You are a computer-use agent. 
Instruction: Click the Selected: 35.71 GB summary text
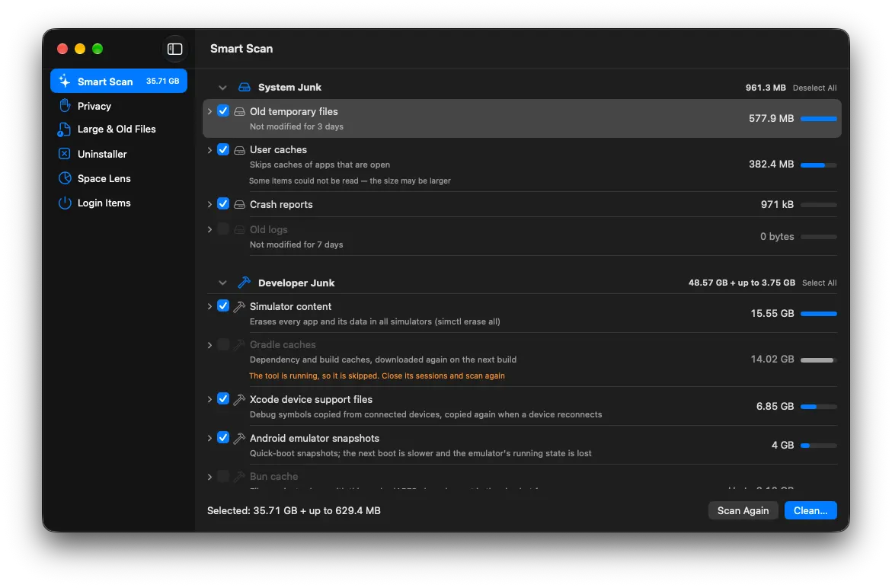[x=293, y=510]
